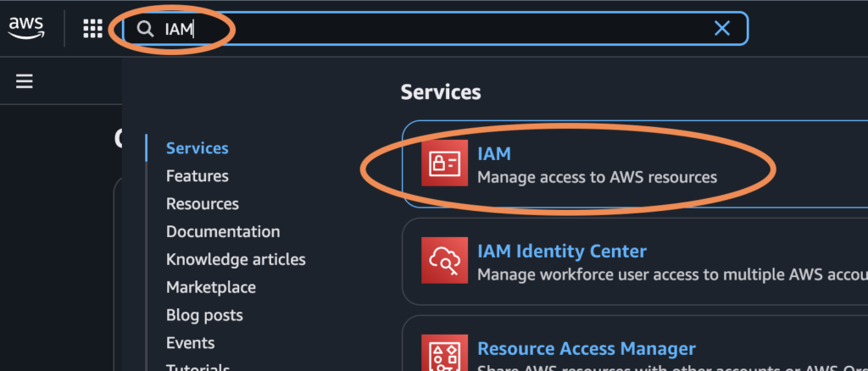The height and width of the screenshot is (371, 868).
Task: Open the services grid menu icon
Action: (92, 29)
